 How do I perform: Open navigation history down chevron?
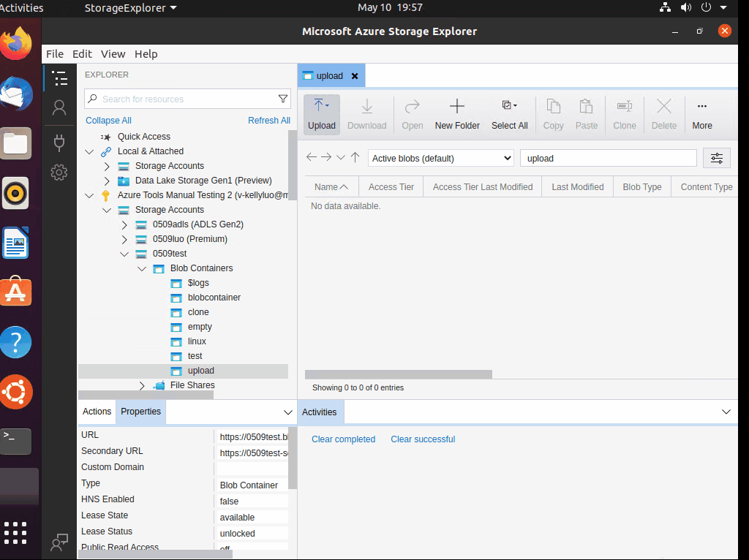(341, 157)
